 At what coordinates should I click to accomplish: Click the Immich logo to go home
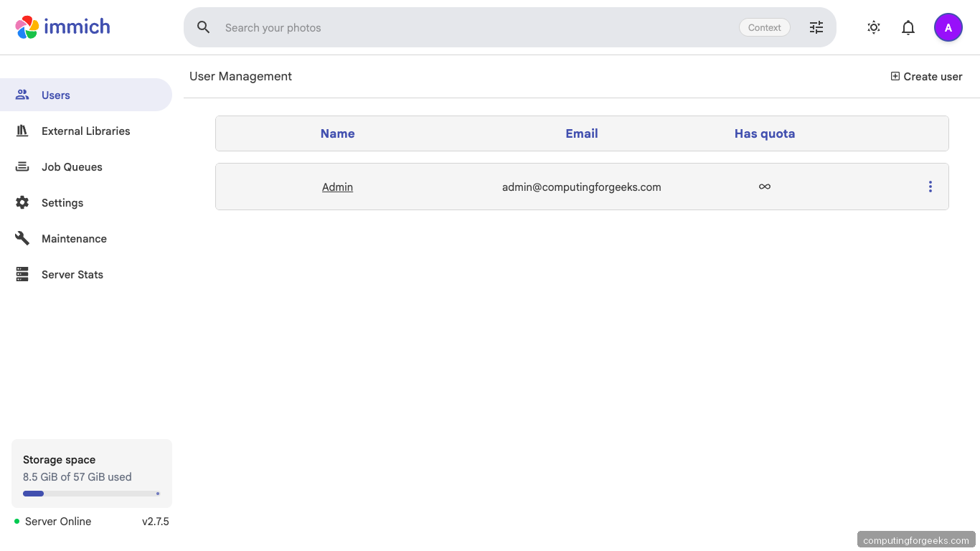point(62,27)
